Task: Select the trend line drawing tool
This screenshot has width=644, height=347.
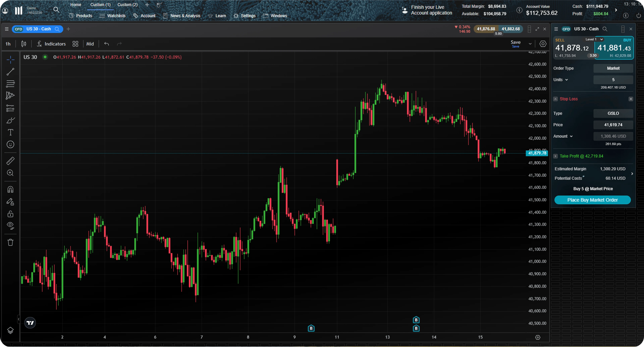Action: coord(10,72)
